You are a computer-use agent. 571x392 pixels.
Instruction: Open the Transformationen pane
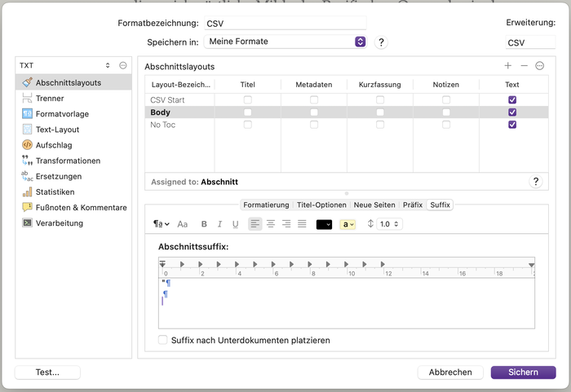click(x=68, y=161)
